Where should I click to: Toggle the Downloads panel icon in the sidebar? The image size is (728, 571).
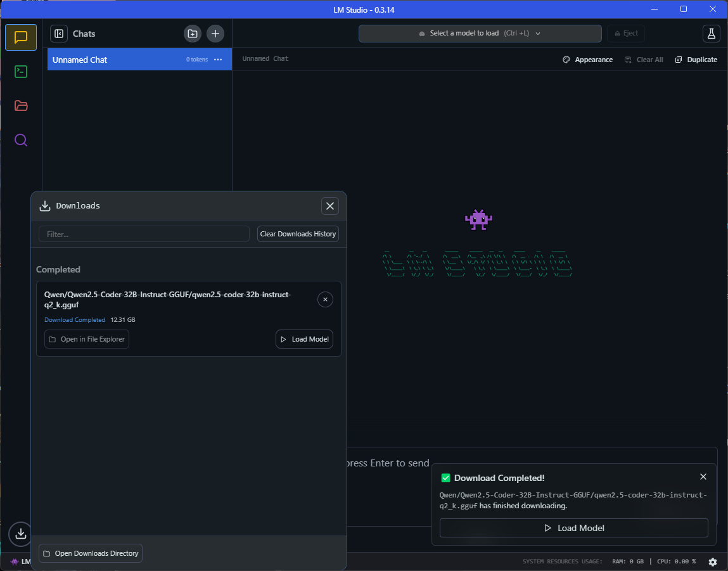tap(20, 534)
